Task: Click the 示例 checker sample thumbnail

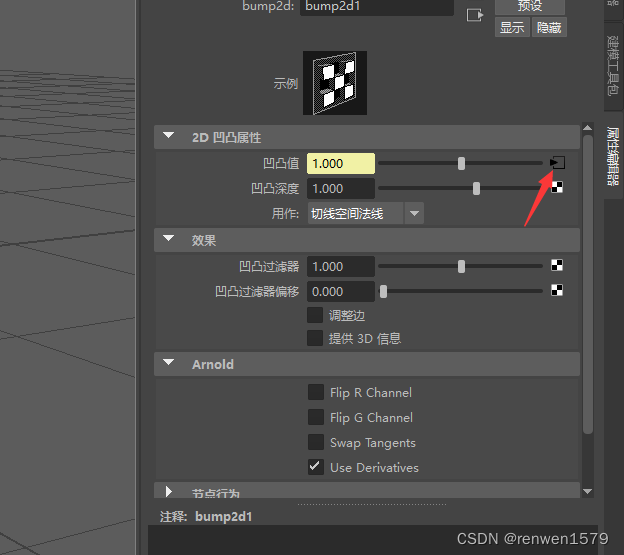Action: click(x=335, y=83)
